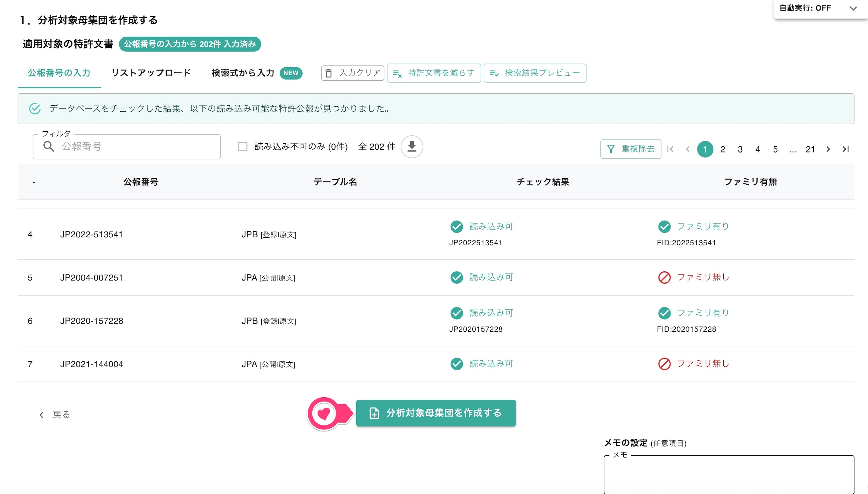Viewport: 868px width, 494px height.
Task: Click the チェック結果 column header
Action: [x=543, y=182]
